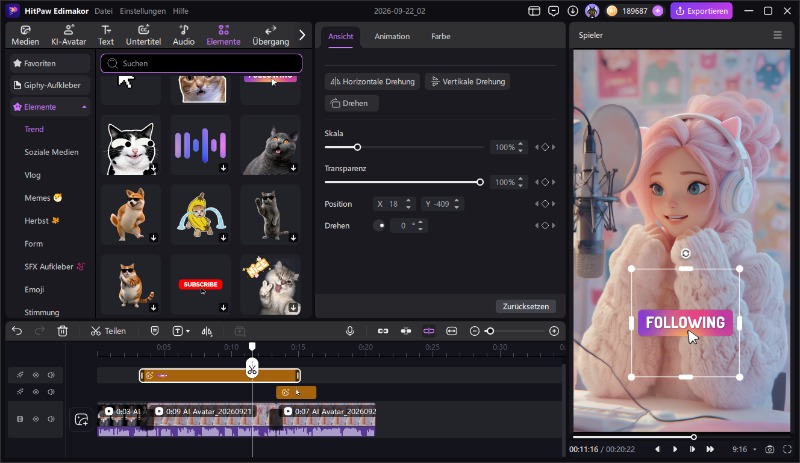The width and height of the screenshot is (800, 463).
Task: Open the Favoriten category
Action: pyautogui.click(x=49, y=63)
